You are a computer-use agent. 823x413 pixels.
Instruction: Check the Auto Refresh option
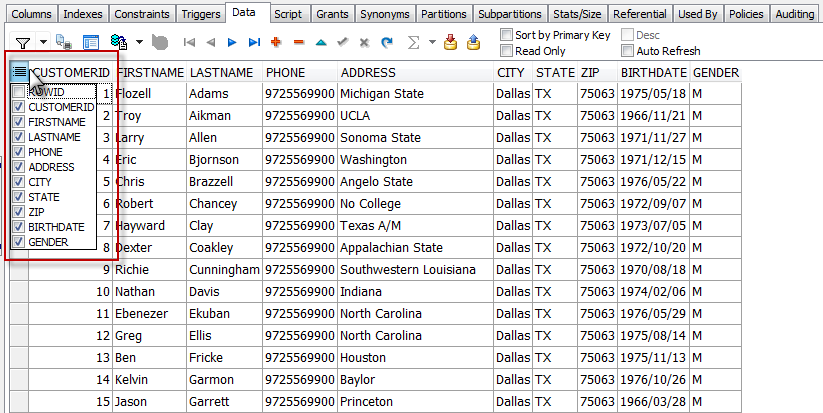[x=627, y=51]
